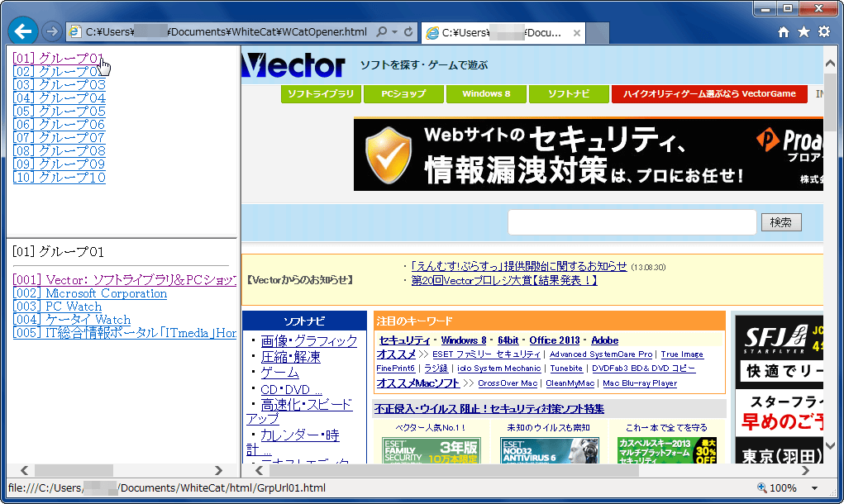Open ESET ファミリー セキュリティ link
Viewport: 844px width, 504px height.
pyautogui.click(x=486, y=354)
